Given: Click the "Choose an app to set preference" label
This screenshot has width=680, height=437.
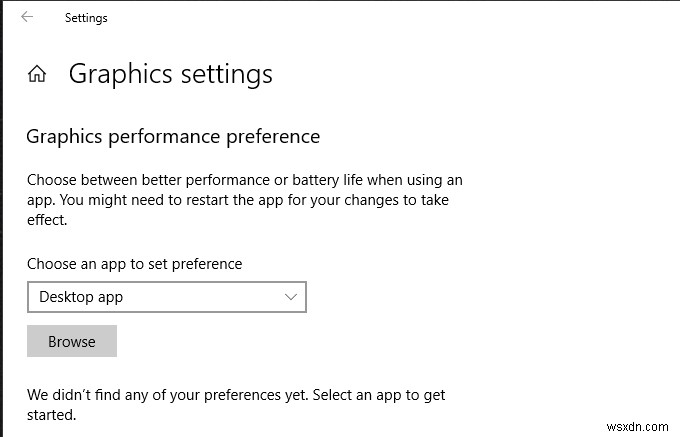Looking at the screenshot, I should coord(134,264).
